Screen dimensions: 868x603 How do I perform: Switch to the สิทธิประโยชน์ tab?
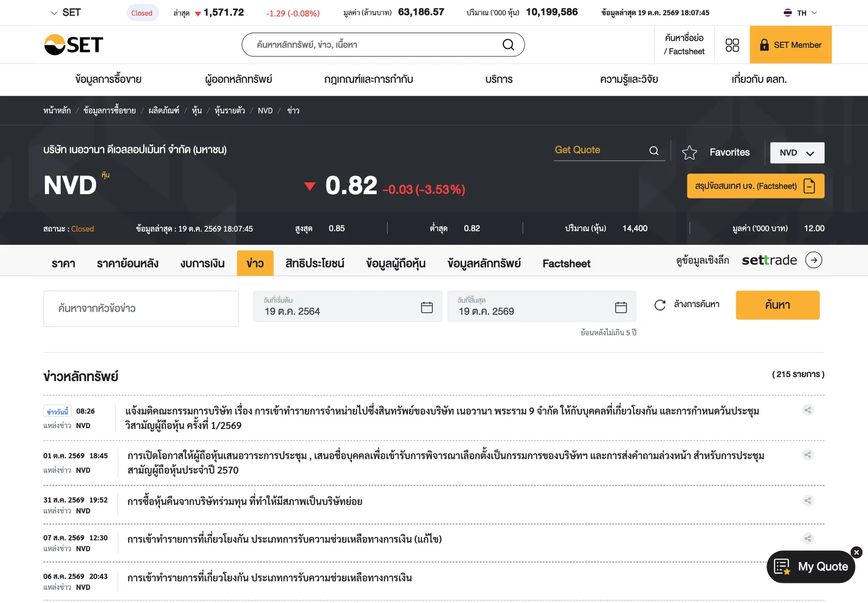tap(315, 263)
